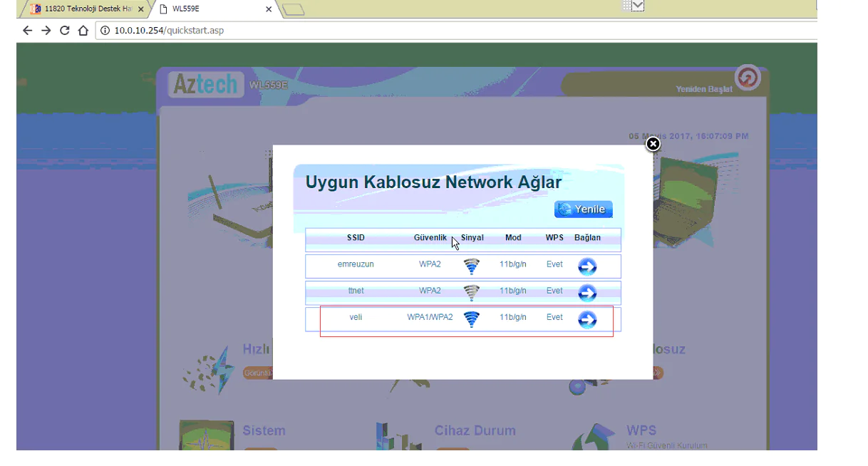Click the browser home button
This screenshot has height=466, width=868.
[83, 31]
